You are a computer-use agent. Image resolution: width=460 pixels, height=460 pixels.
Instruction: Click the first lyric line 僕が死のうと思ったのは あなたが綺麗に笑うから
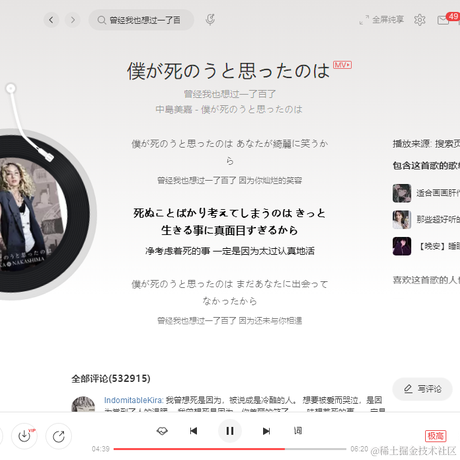229,152
